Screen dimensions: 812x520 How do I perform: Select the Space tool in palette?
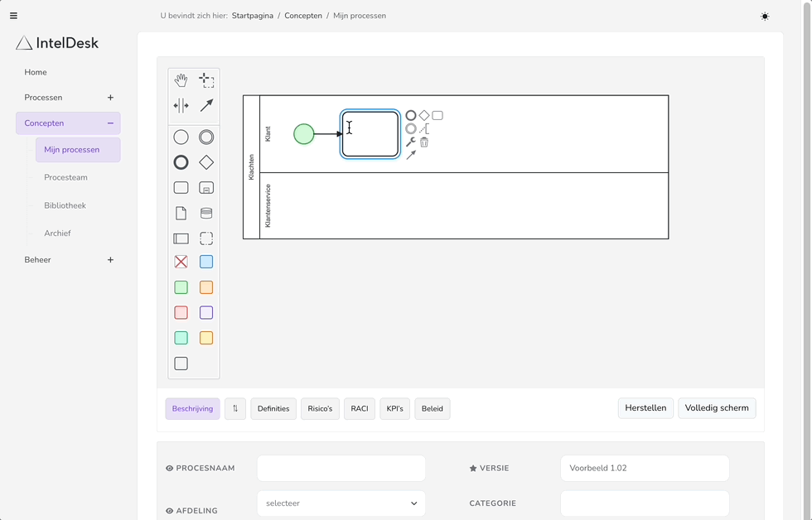[x=181, y=105]
